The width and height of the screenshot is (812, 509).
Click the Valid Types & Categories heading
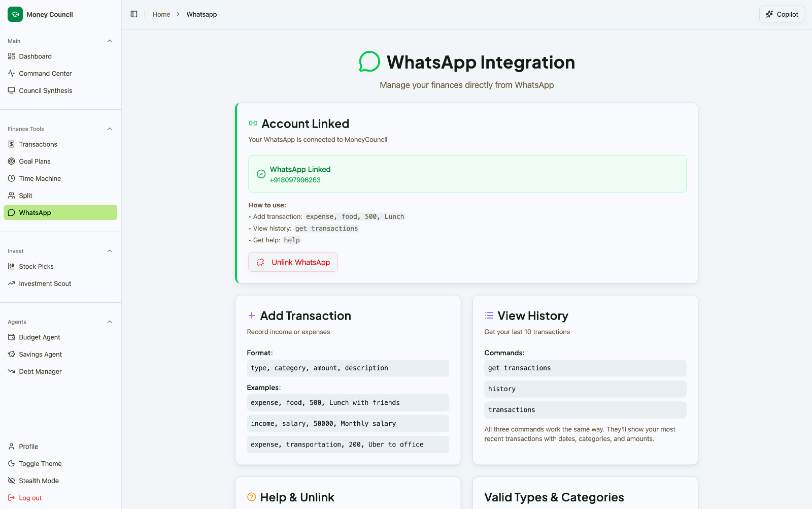click(x=554, y=497)
